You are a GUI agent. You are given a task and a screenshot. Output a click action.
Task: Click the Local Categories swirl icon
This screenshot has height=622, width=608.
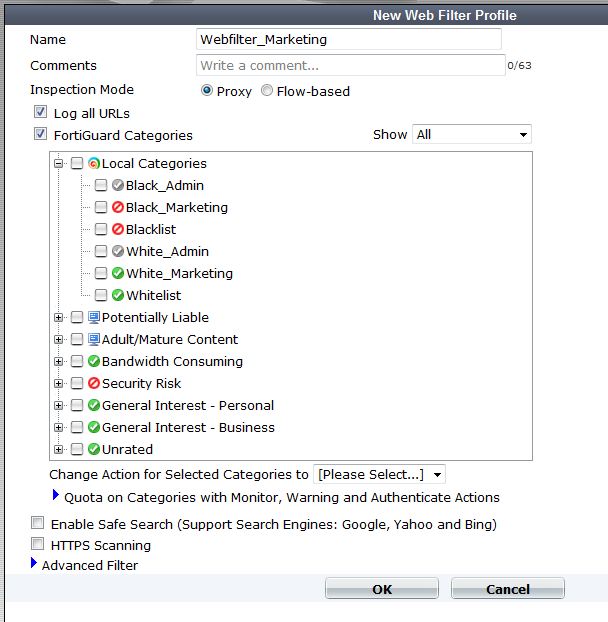(x=94, y=163)
